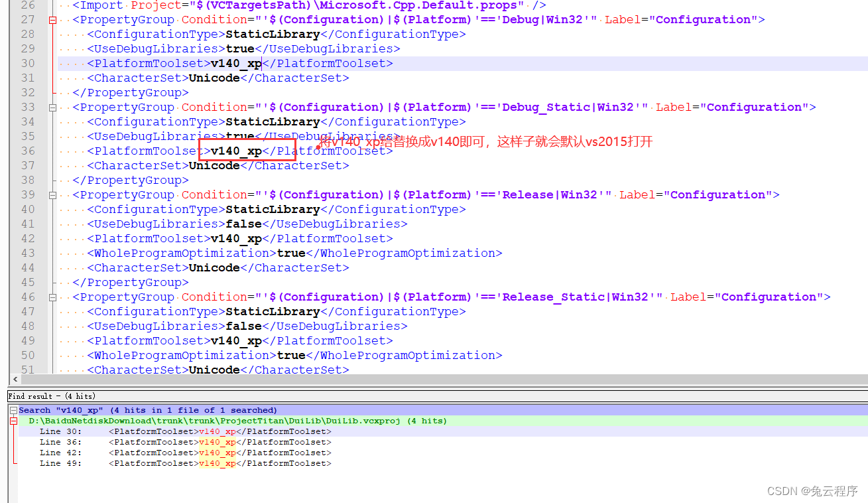868x503 pixels.
Task: Collapse the PropertyGroup fold at line 27
Action: (x=52, y=20)
